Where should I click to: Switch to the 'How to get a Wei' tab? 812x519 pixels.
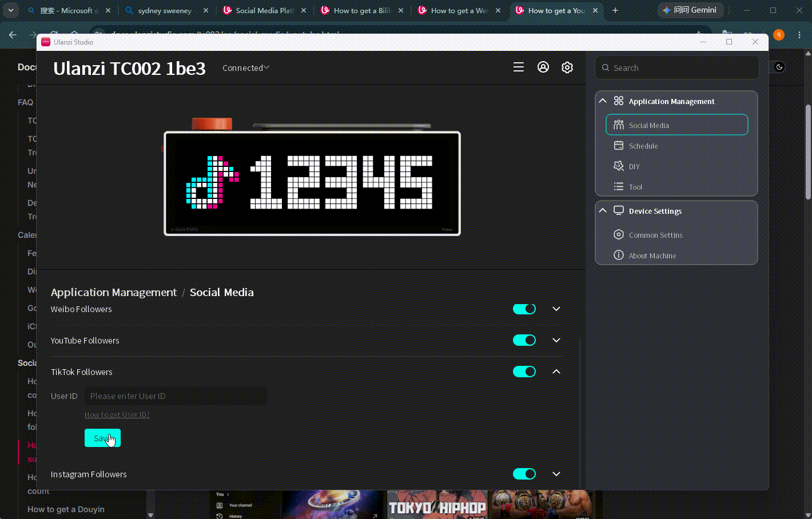460,10
